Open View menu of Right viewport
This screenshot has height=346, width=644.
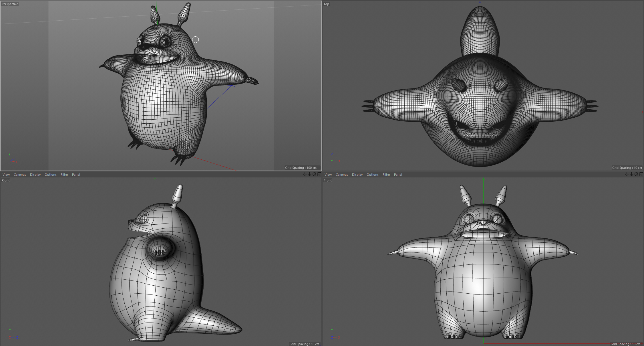point(6,175)
